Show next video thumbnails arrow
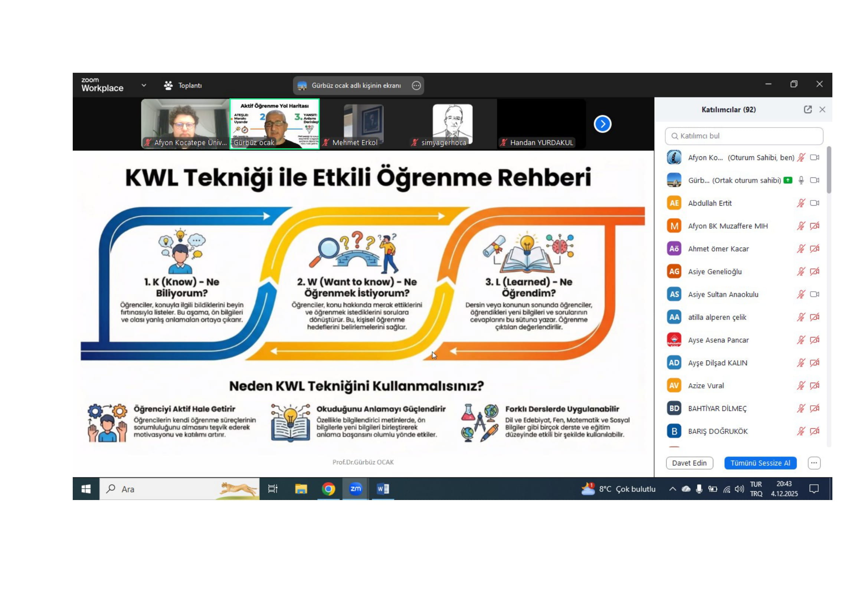 click(x=602, y=124)
